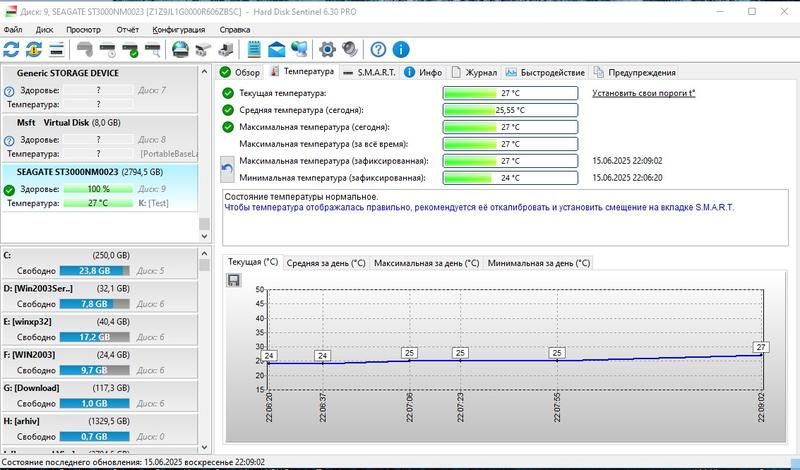Click the 22:07:55 graph point labeled 25
The image size is (800, 470).
click(x=557, y=353)
